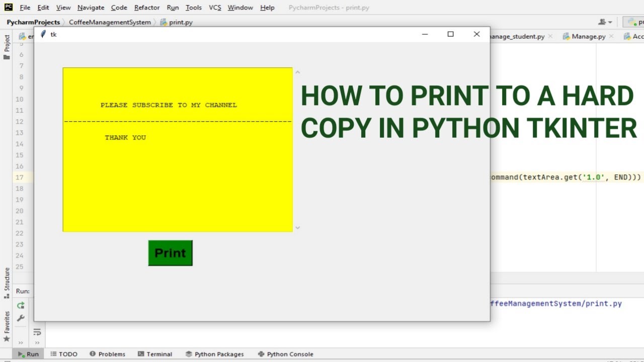Click print.py breadcrumb

pos(177,22)
